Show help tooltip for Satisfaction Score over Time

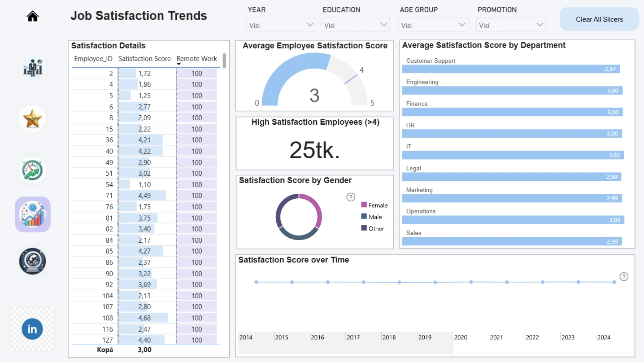(x=624, y=277)
